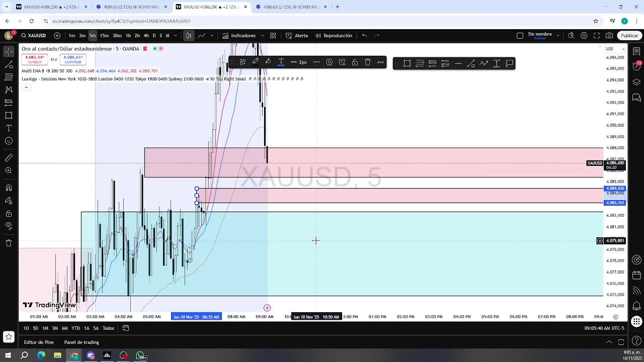Screen dimensions: 644x362
Task: Open settings gear in drawing floating toolbar
Action: 329,62
